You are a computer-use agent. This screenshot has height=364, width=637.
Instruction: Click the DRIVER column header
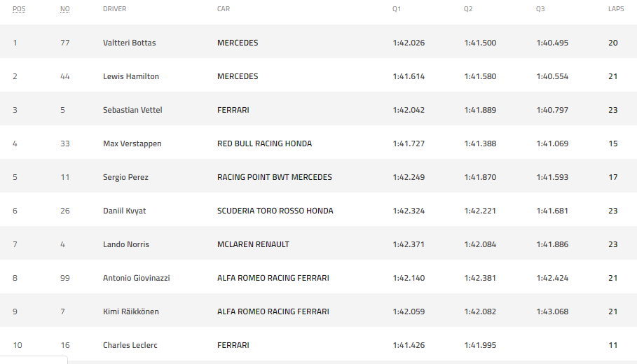pyautogui.click(x=115, y=9)
